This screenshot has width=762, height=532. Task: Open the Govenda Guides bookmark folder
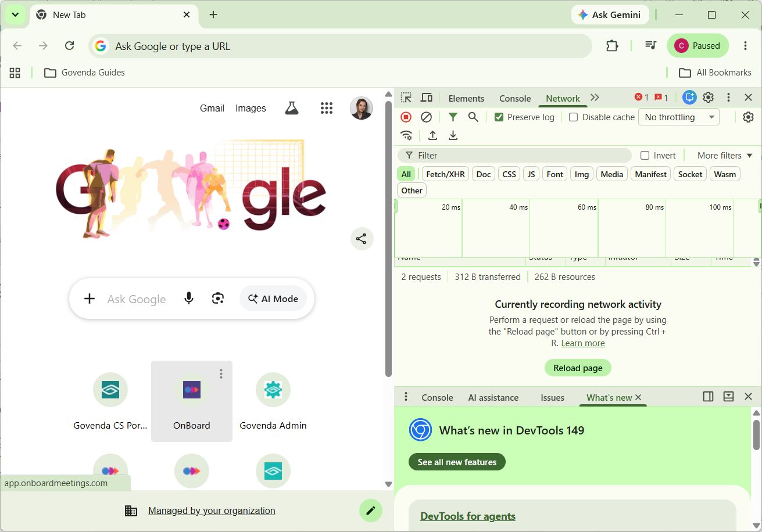coord(85,73)
